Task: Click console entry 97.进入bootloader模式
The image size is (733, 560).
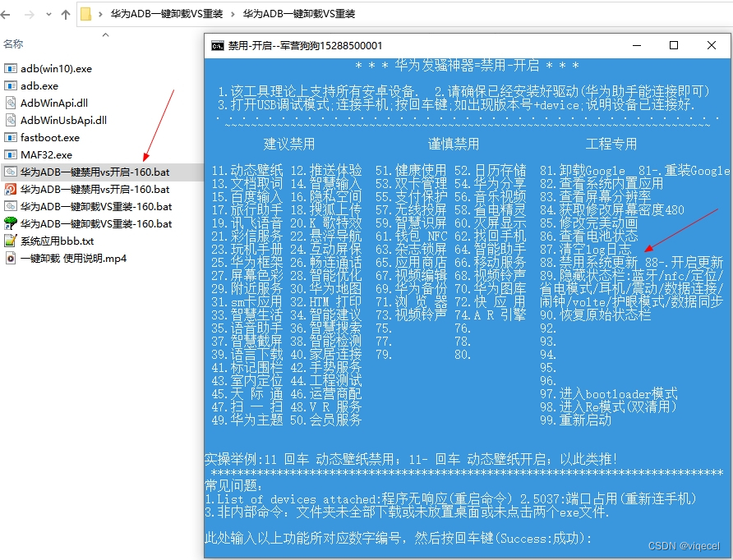Action: click(609, 394)
